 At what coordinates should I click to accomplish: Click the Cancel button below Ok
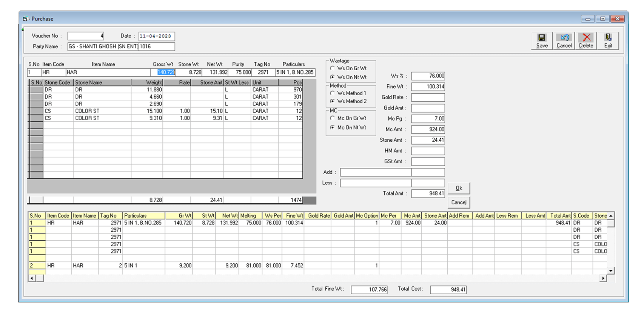[459, 202]
